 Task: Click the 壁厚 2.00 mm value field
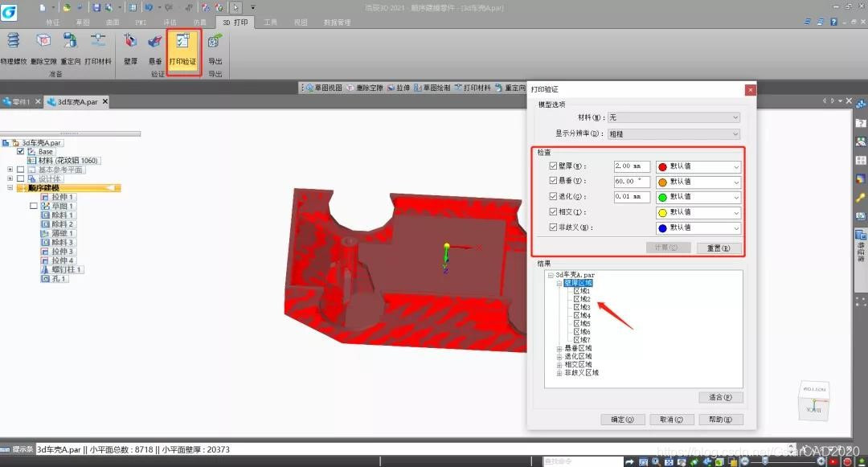(x=632, y=166)
